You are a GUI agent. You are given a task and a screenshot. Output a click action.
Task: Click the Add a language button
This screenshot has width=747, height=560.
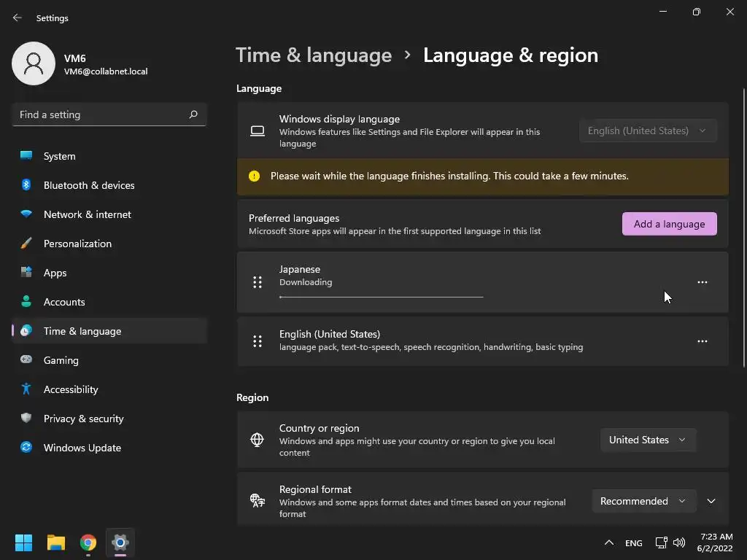tap(669, 224)
